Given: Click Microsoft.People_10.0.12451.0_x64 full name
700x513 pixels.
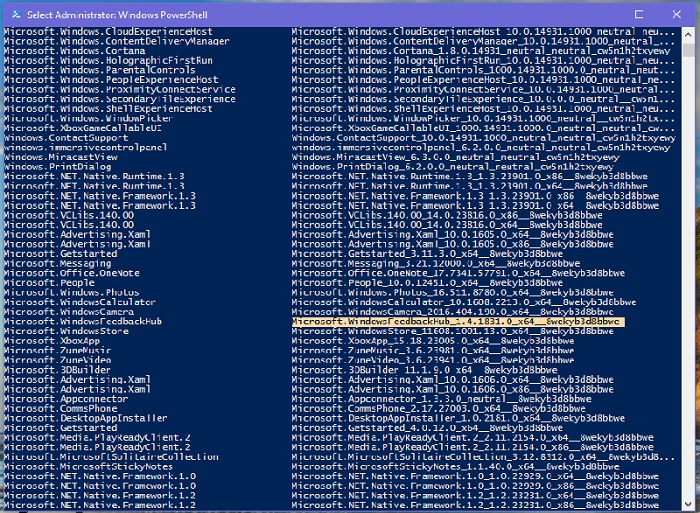Looking at the screenshot, I should [427, 283].
